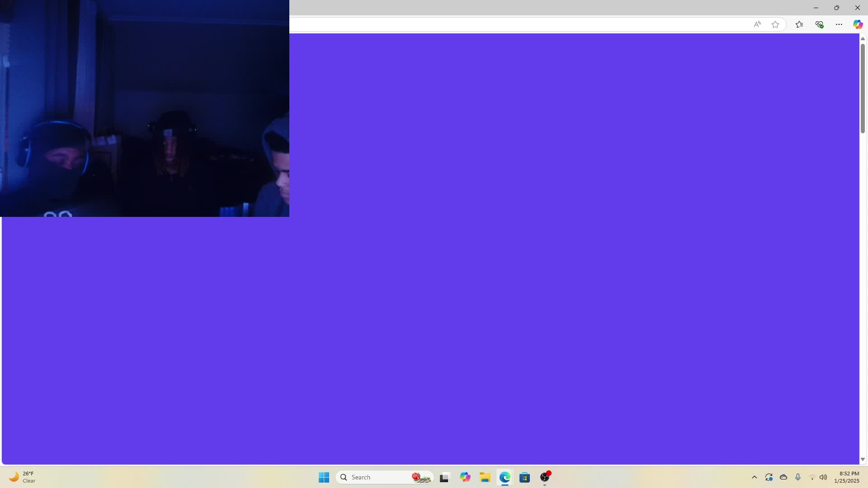Viewport: 868px width, 488px height.
Task: Open Task View on the taskbar
Action: click(444, 477)
